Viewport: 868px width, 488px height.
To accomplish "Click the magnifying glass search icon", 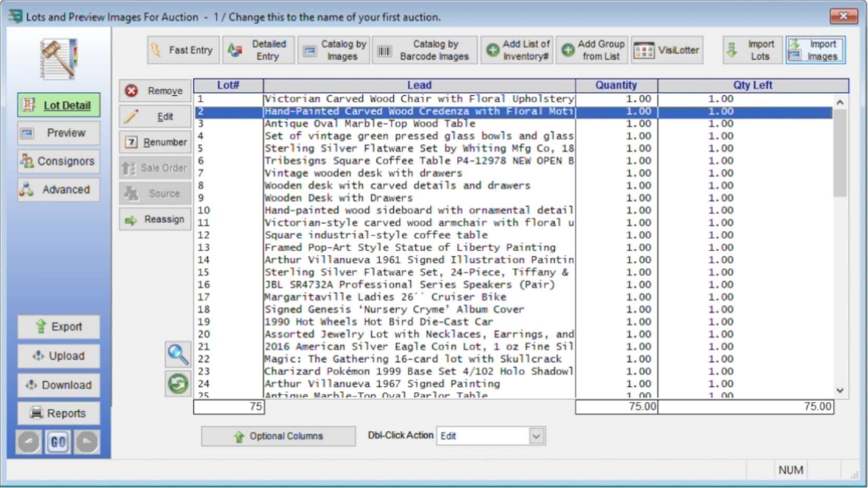I will click(x=177, y=355).
